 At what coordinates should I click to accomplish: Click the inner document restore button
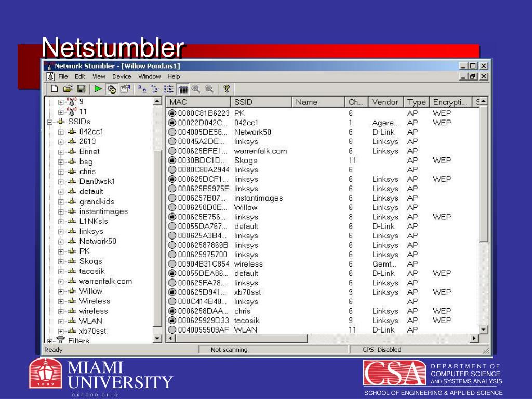[473, 76]
